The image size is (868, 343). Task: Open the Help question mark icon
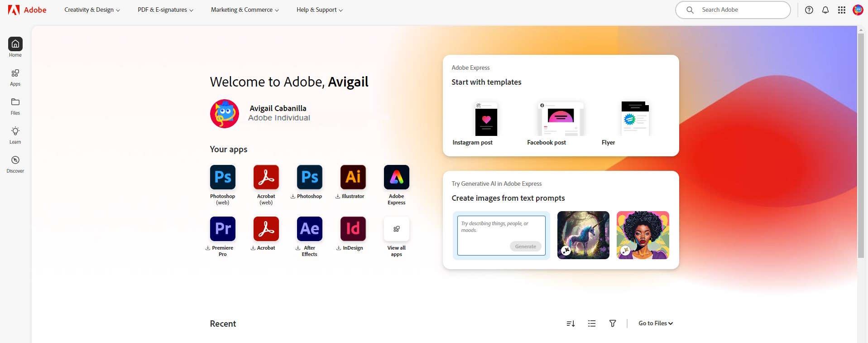point(809,10)
